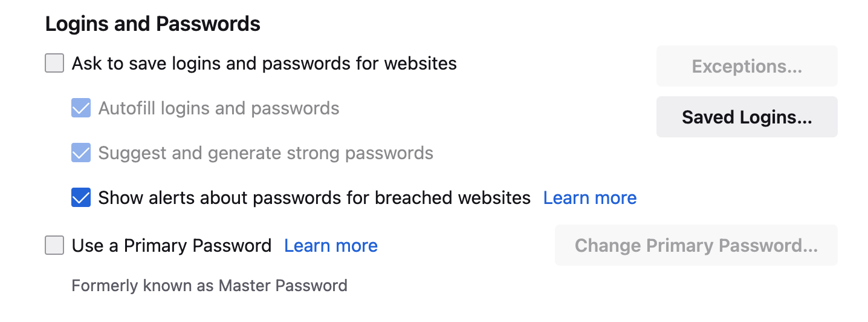Click the 'Logins and Passwords' section heading
Screen dimensions: 868x322
tap(153, 24)
